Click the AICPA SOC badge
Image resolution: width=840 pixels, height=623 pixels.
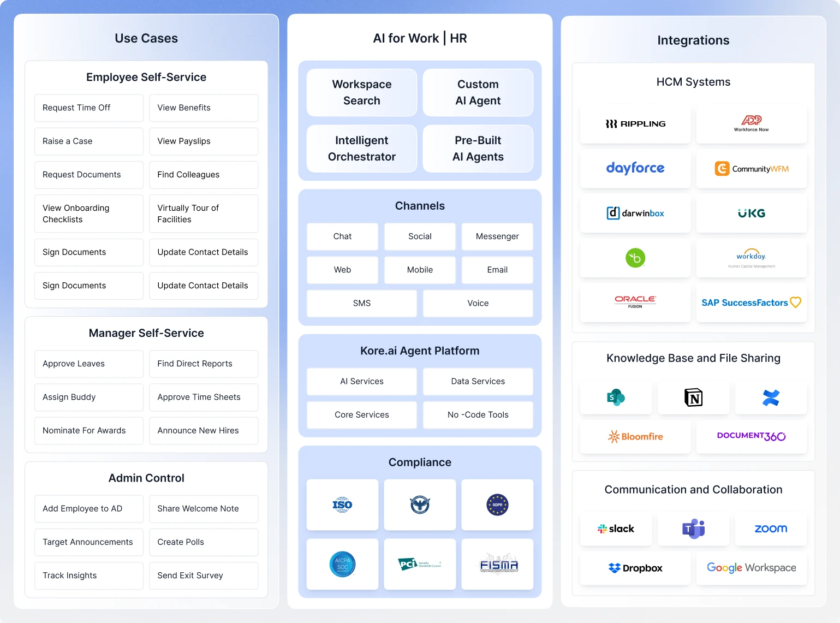click(x=342, y=564)
